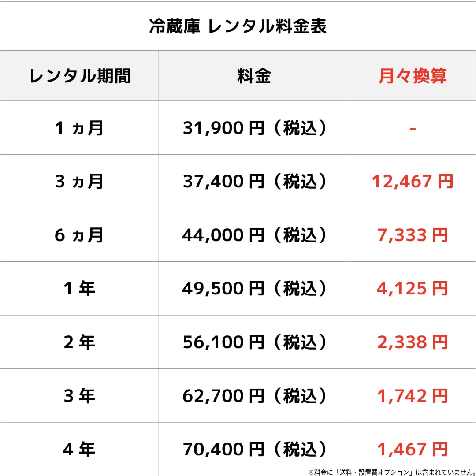Select the 1年 rental period cell

pos(79,288)
